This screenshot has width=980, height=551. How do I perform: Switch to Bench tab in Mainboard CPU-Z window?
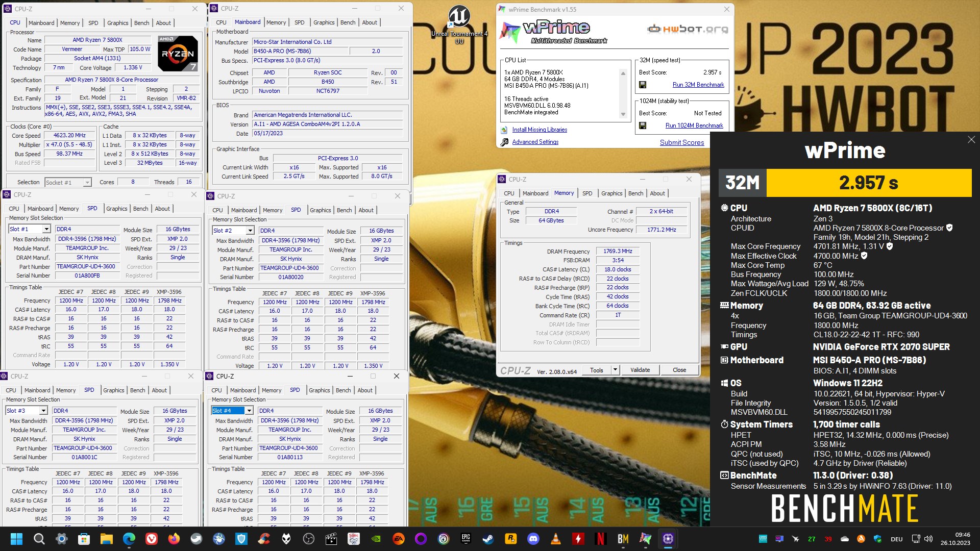[x=348, y=22]
